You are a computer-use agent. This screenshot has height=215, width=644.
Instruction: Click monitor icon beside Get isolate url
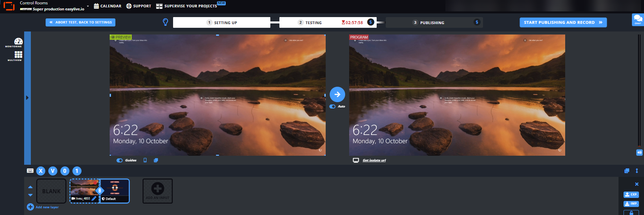356,160
